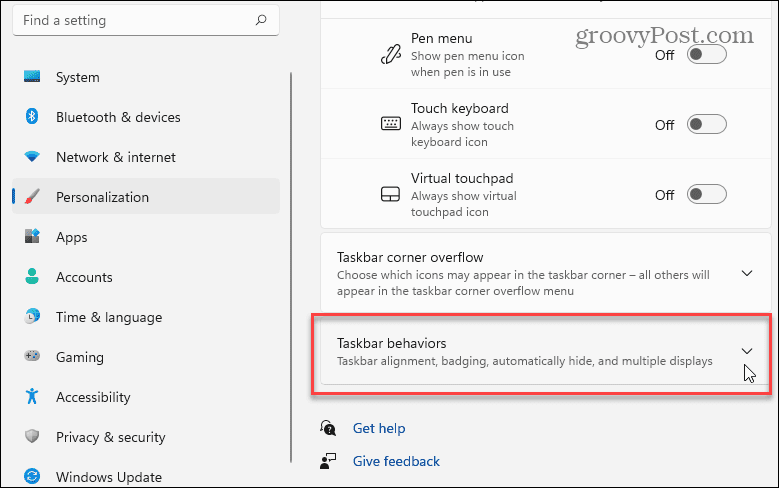The height and width of the screenshot is (488, 779).
Task: Click 'Taskbar alignment, badging' description text
Action: click(x=525, y=361)
